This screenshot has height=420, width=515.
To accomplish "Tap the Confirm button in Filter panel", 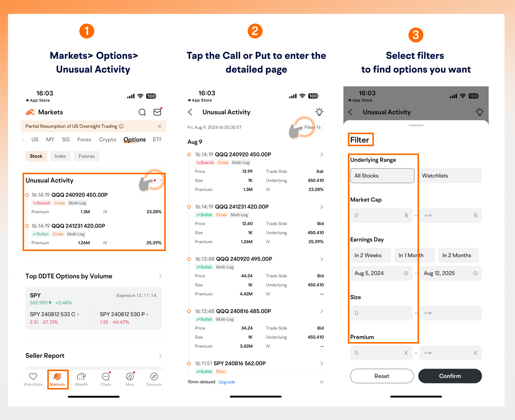I will point(449,376).
